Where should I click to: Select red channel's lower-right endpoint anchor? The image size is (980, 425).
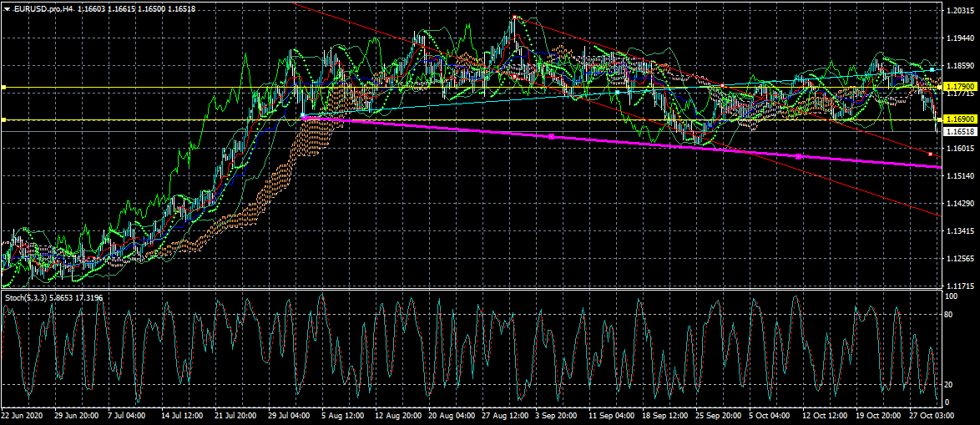coord(931,154)
